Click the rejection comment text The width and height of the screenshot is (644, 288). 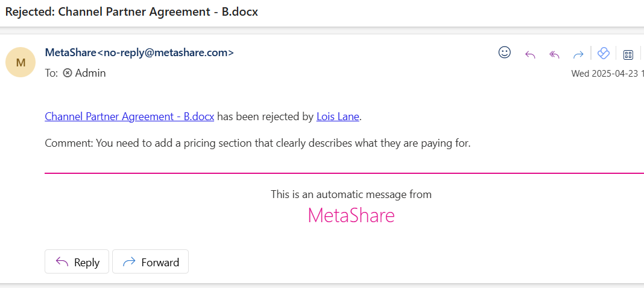(x=257, y=144)
